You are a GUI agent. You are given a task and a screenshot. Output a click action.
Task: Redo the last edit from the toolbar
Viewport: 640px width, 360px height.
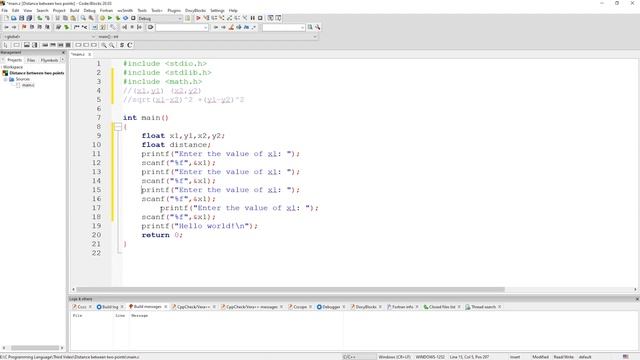click(47, 18)
